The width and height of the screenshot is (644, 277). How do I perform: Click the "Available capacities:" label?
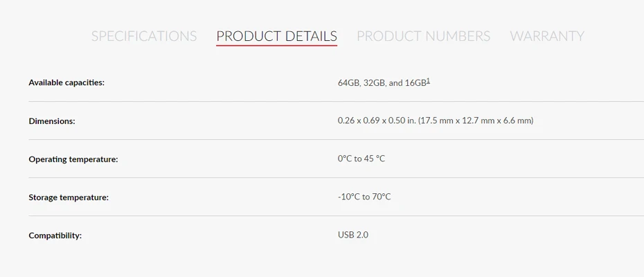pyautogui.click(x=66, y=83)
